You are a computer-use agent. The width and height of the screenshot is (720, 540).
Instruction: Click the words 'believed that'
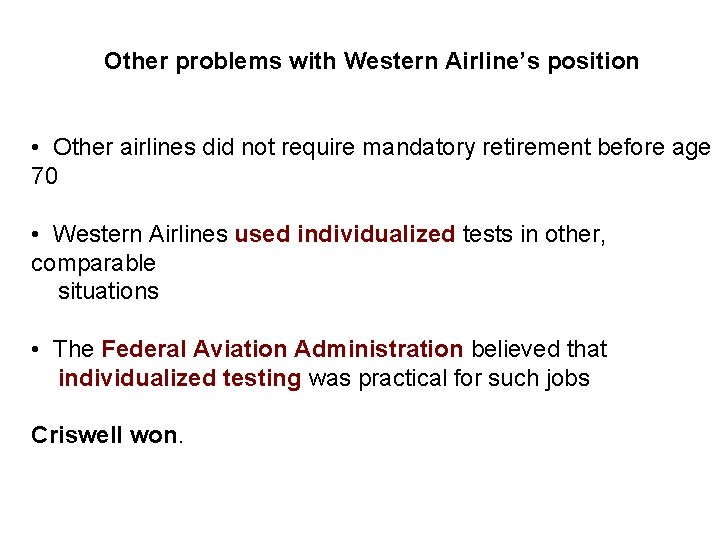tap(538, 349)
